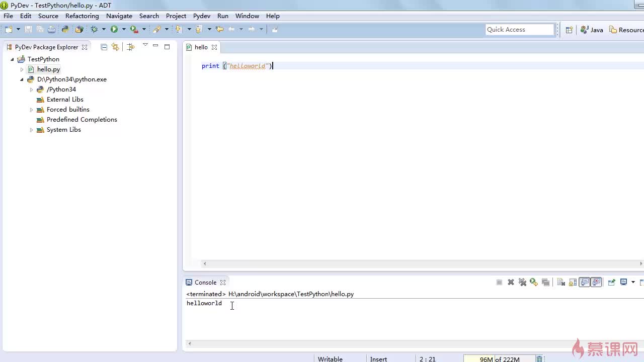Click Quick Access search field
This screenshot has height=362, width=644.
pos(520,30)
